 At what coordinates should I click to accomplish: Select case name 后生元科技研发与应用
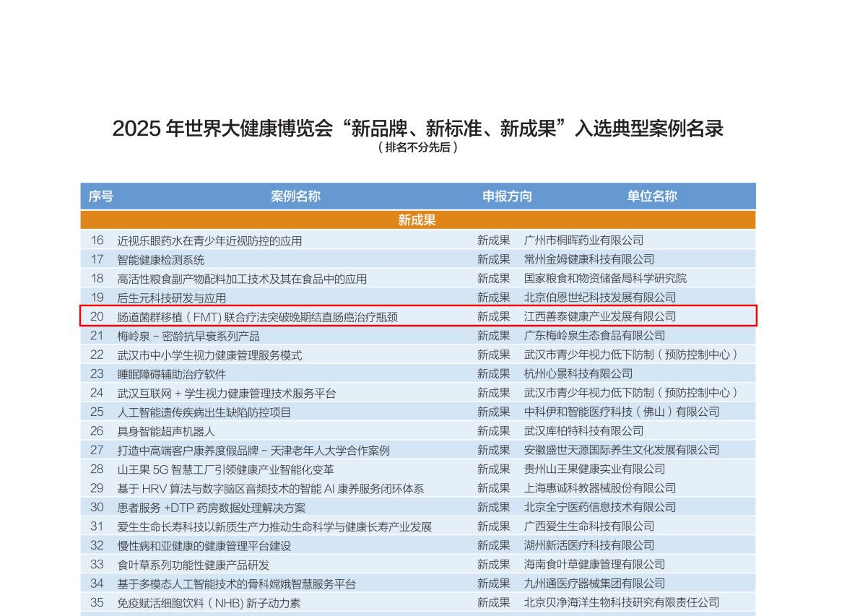[x=172, y=298]
